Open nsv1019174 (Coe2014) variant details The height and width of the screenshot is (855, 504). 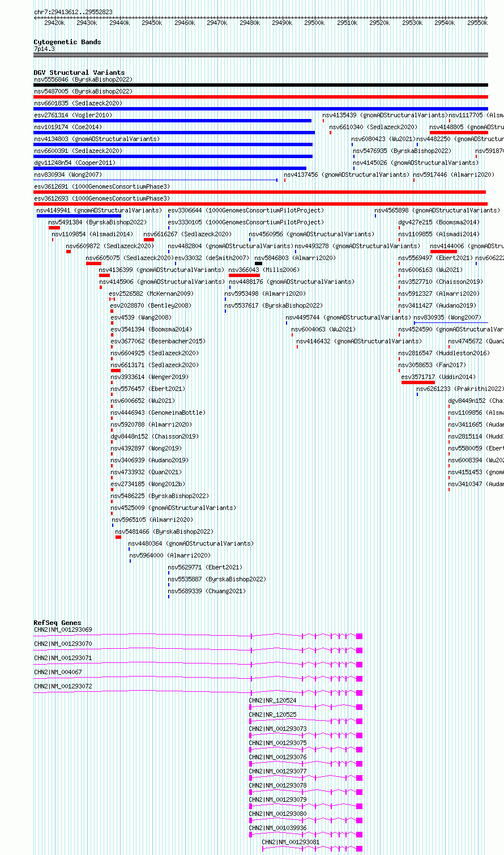click(x=68, y=127)
